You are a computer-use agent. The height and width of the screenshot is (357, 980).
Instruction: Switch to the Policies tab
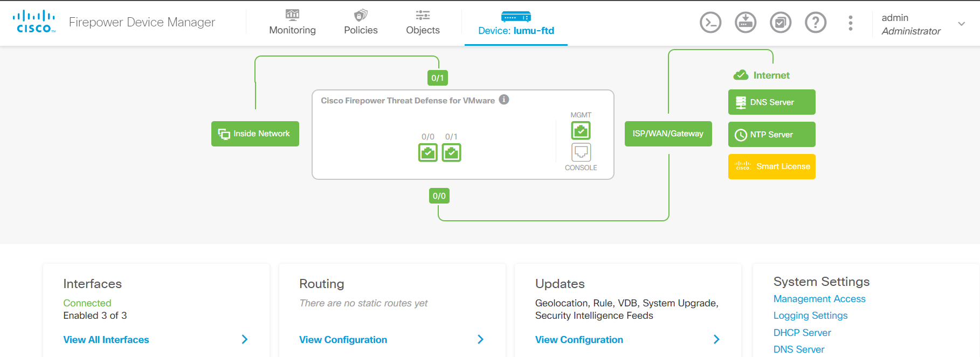(361, 23)
